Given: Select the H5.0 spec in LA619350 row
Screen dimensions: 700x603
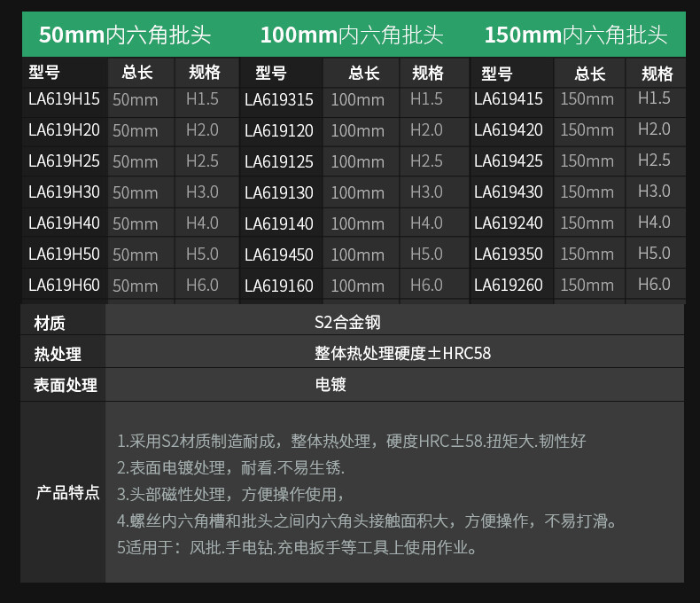Looking at the screenshot, I should (654, 253).
